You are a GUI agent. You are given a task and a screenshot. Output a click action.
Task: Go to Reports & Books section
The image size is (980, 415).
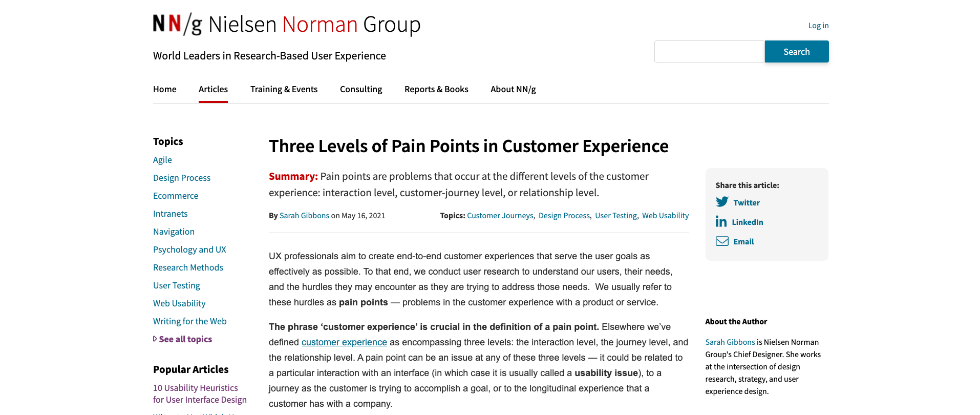click(436, 89)
